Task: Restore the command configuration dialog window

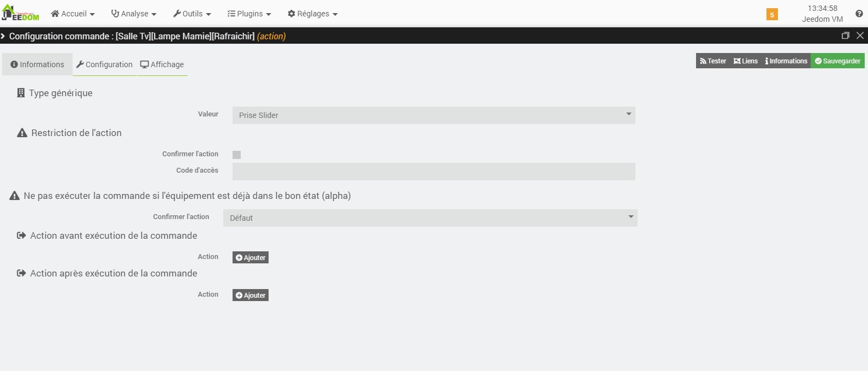Action: pyautogui.click(x=846, y=36)
